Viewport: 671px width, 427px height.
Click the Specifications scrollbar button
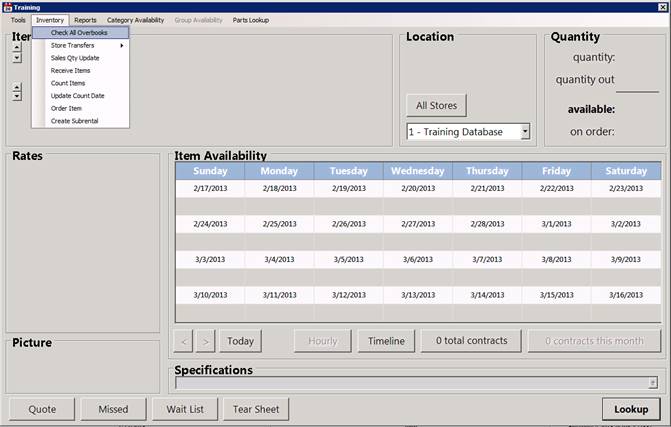point(652,382)
